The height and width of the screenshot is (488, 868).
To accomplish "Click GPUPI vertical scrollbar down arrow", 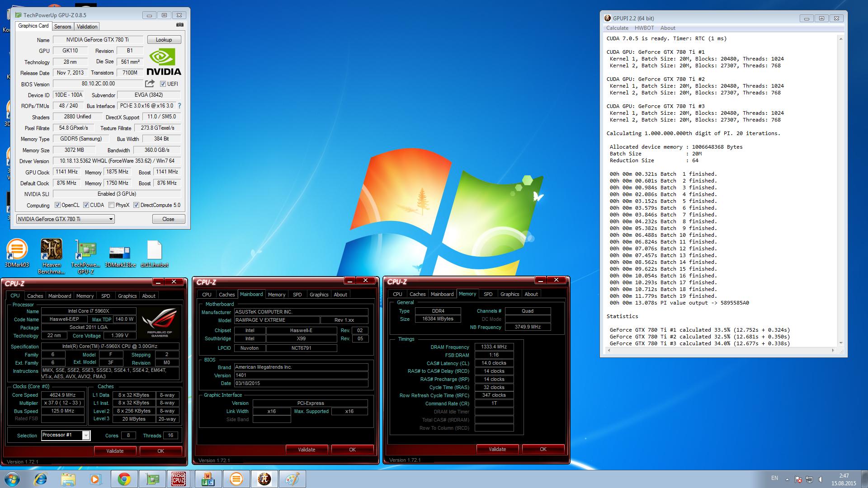I will 840,343.
